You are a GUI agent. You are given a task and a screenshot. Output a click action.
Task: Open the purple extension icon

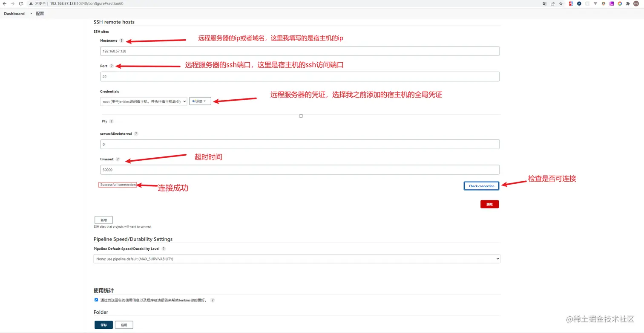click(612, 3)
